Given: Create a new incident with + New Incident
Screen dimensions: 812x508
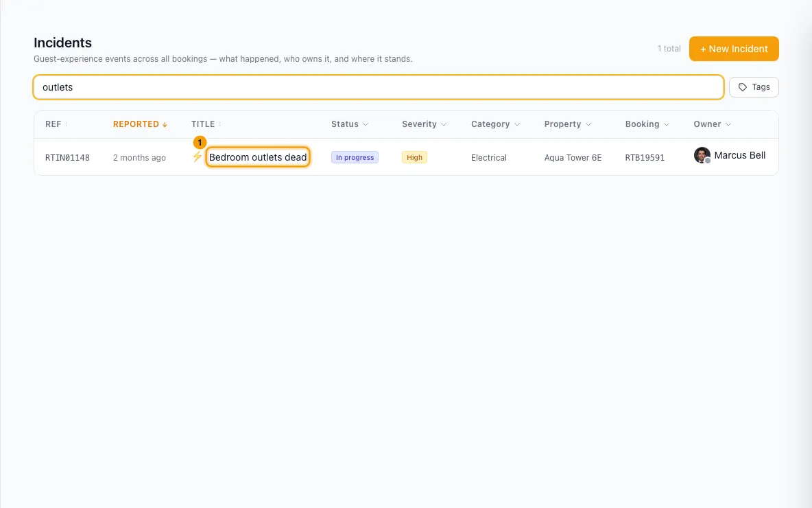Looking at the screenshot, I should (733, 49).
